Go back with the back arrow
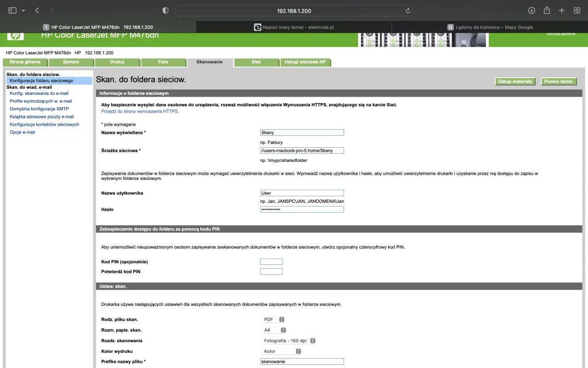Image resolution: width=588 pixels, height=368 pixels. point(37,10)
